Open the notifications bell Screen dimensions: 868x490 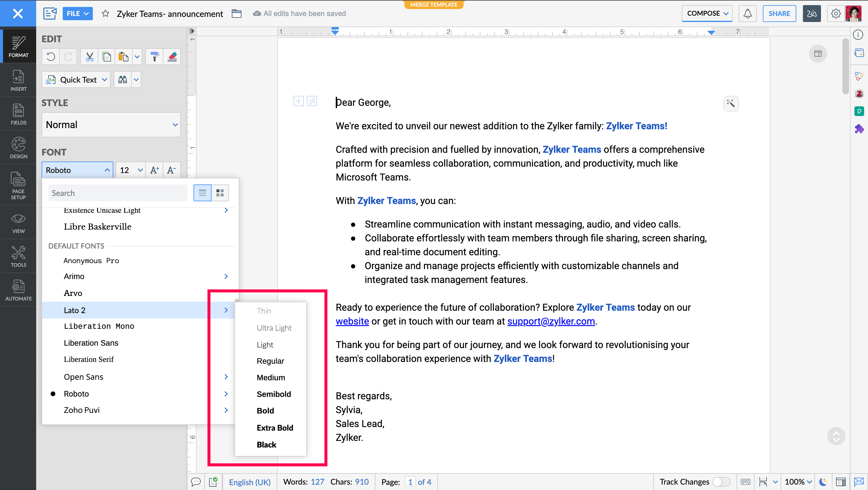click(747, 14)
